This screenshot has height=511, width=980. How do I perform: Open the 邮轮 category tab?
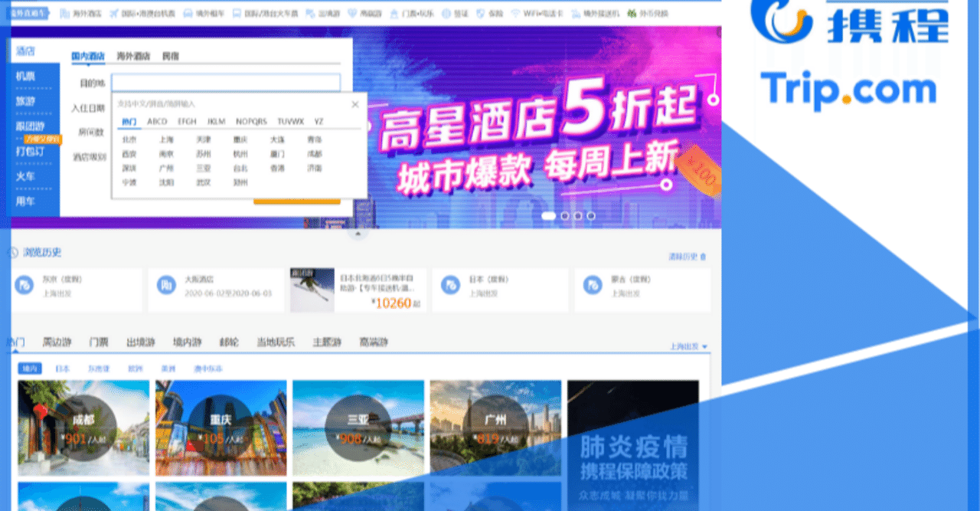(x=229, y=342)
